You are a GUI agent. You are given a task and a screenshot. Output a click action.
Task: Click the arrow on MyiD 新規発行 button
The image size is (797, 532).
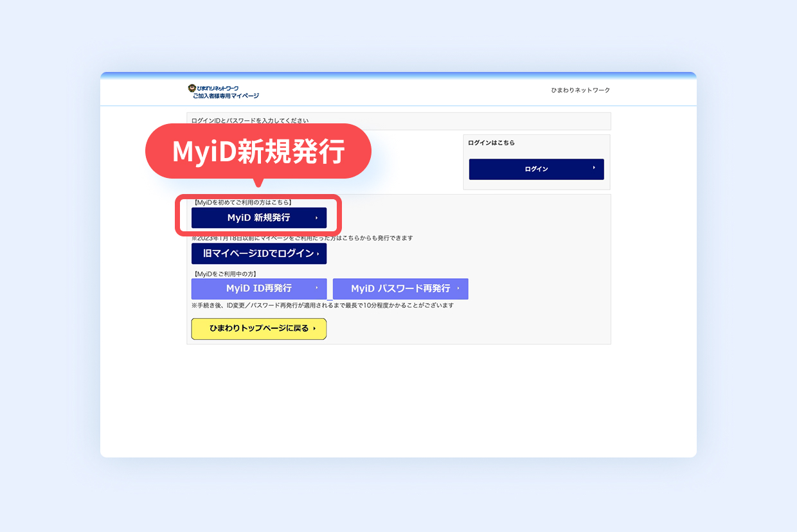pyautogui.click(x=316, y=218)
